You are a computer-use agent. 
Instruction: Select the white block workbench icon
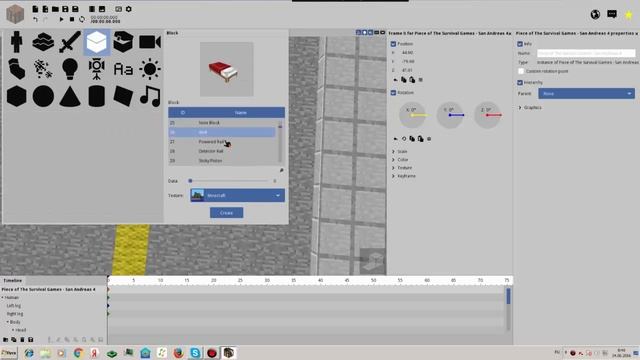(x=97, y=42)
